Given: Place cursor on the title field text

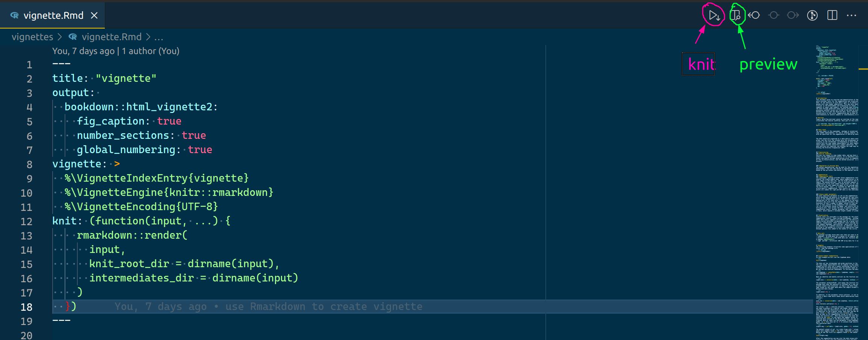Looking at the screenshot, I should 68,78.
